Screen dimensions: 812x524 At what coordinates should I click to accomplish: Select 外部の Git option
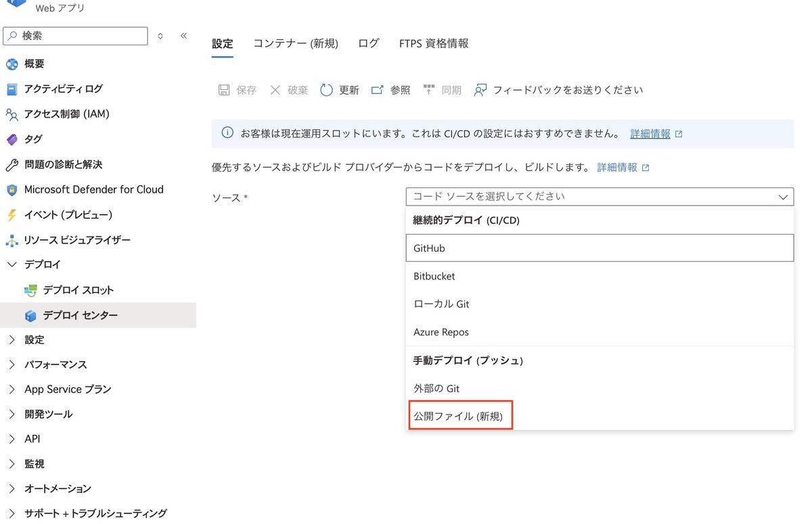(x=600, y=389)
